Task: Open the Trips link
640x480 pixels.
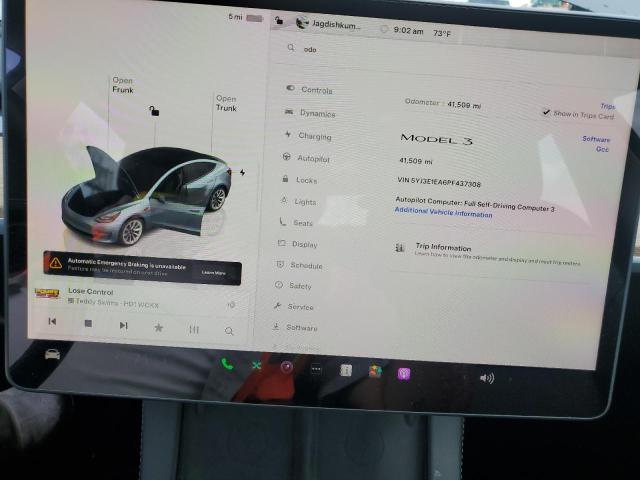Action: pyautogui.click(x=607, y=106)
